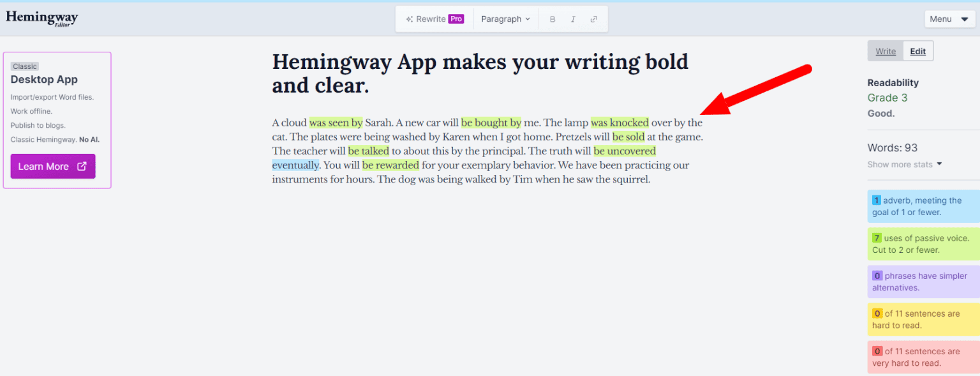Click the external link icon on Learn More
Image resolution: width=980 pixels, height=376 pixels.
coord(81,166)
